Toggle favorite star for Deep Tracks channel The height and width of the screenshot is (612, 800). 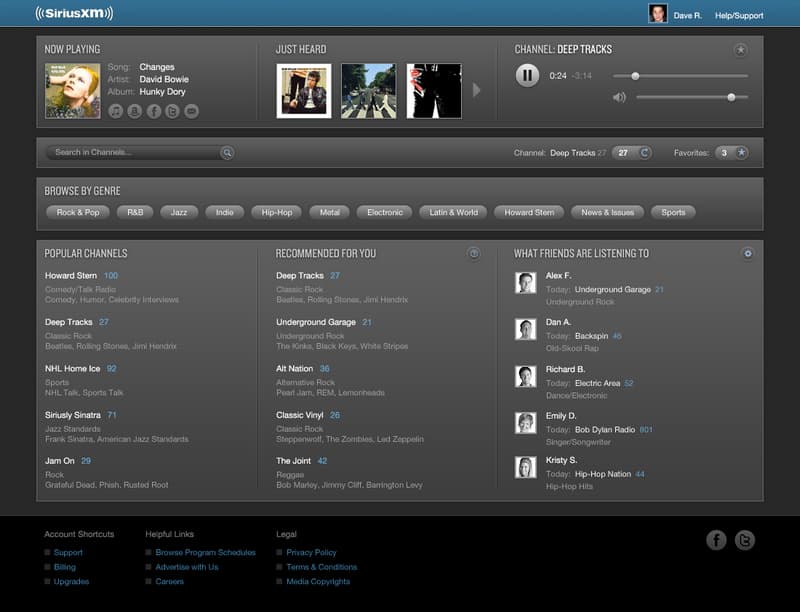(x=740, y=49)
